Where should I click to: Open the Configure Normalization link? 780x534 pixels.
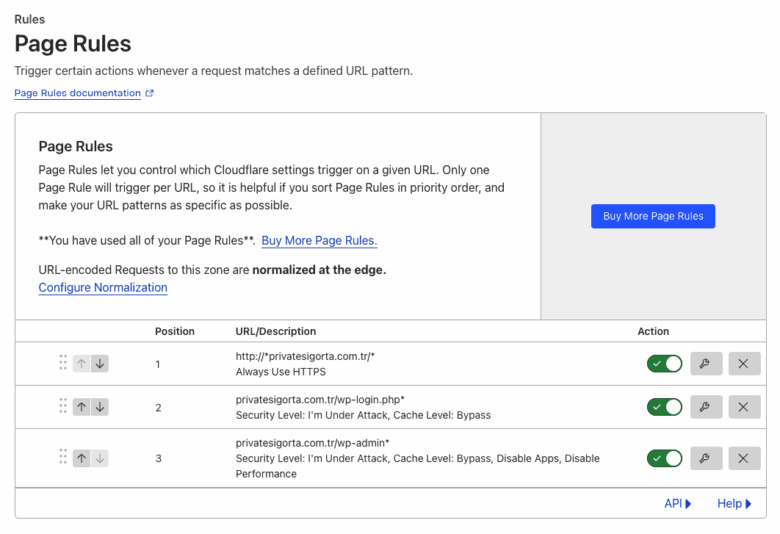pyautogui.click(x=103, y=288)
